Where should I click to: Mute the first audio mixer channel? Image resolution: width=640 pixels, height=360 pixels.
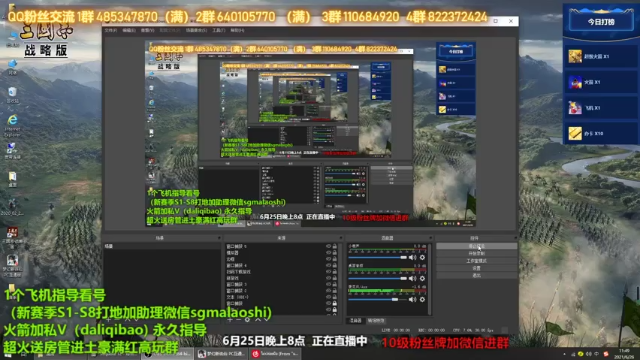[413, 258]
